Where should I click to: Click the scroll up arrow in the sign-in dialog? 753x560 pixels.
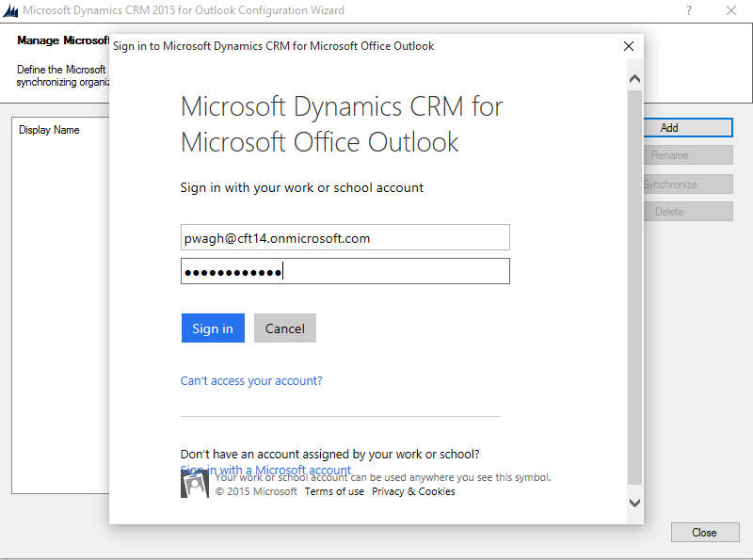634,78
